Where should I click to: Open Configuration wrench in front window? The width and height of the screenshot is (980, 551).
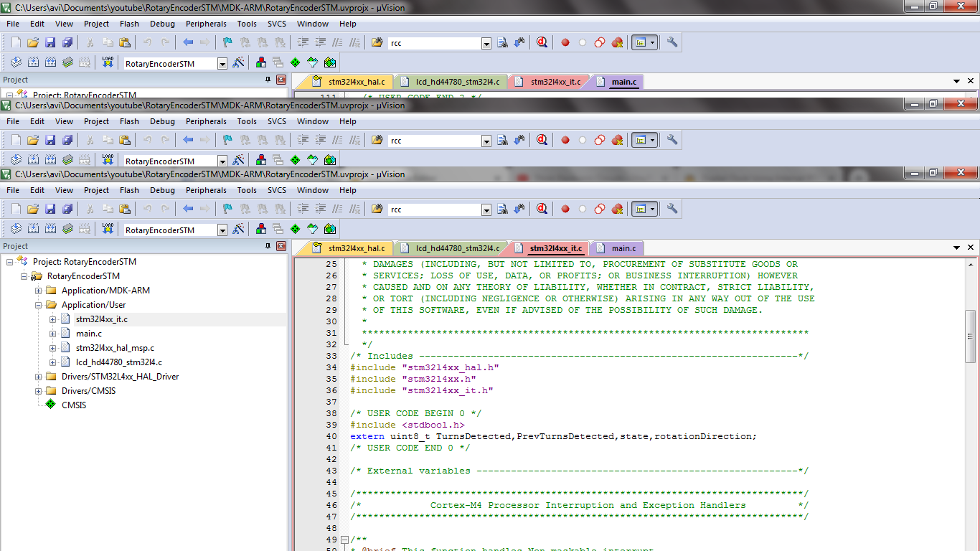click(672, 209)
